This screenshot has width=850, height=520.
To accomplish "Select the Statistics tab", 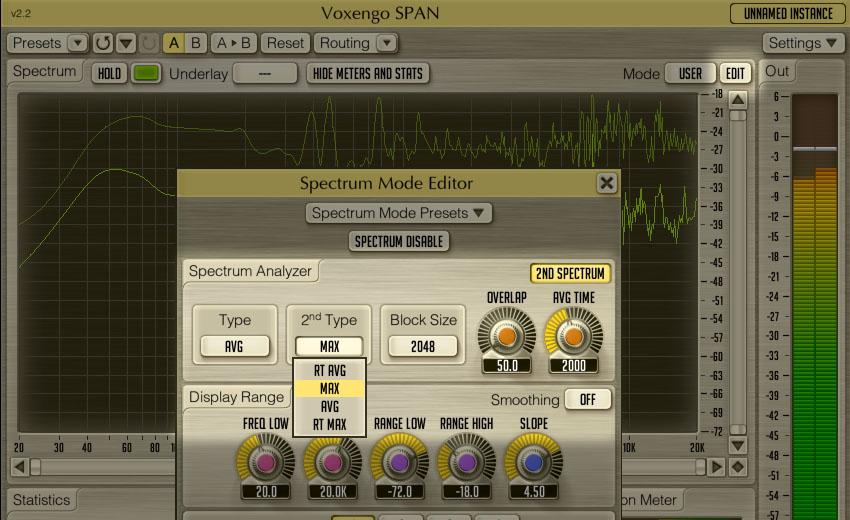I will pos(42,499).
